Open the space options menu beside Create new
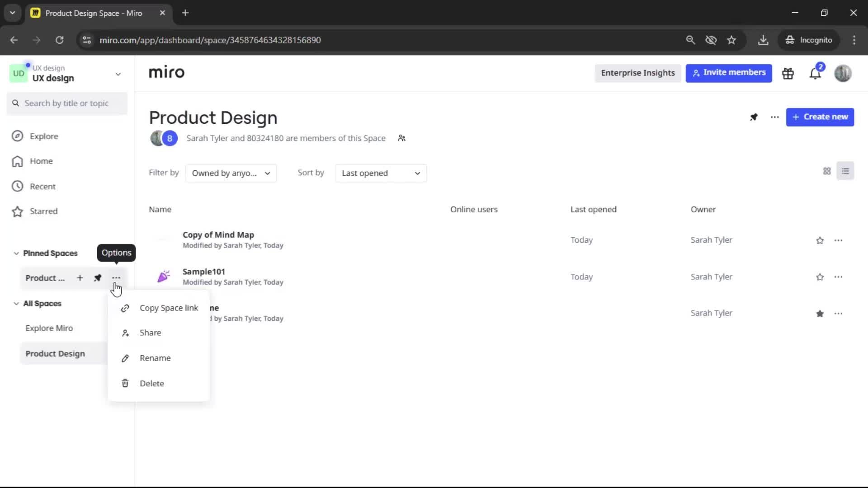This screenshot has height=488, width=868. [774, 117]
